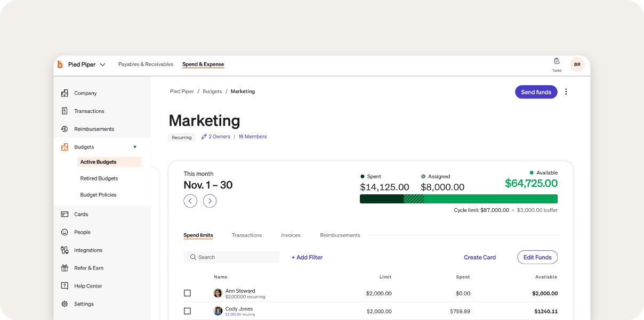The height and width of the screenshot is (320, 644).
Task: Open the Invoices tab
Action: coord(291,235)
